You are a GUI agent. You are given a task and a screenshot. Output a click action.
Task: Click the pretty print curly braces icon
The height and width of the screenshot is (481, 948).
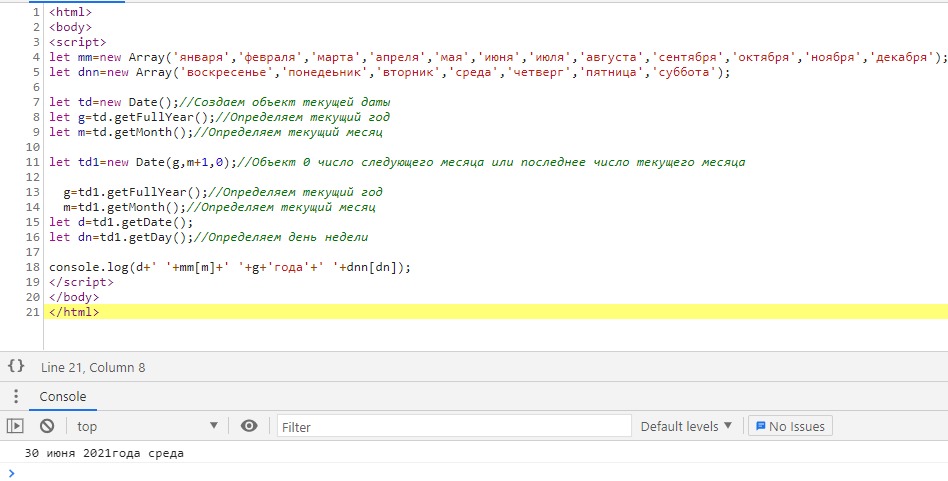[16, 367]
